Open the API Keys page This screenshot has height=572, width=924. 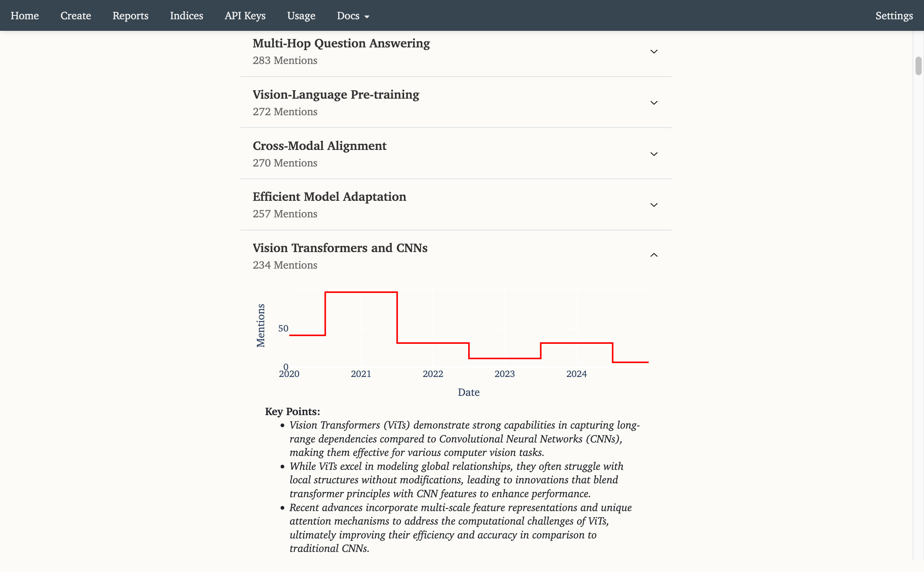(245, 15)
